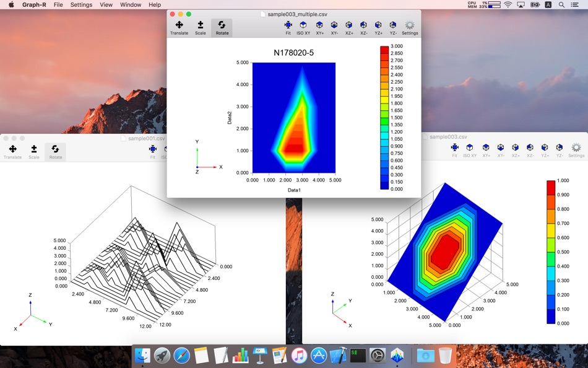This screenshot has width=588, height=368.
Task: Select Translate tool in sample001.csv window
Action: 13,152
